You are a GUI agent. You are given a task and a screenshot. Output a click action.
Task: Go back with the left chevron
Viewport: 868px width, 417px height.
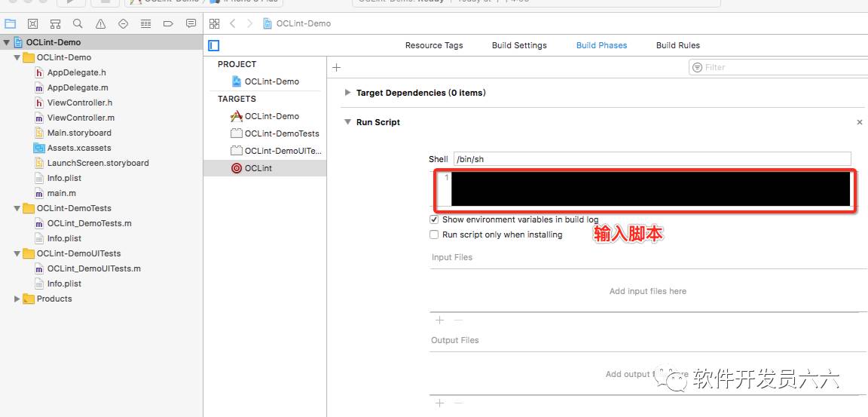(x=233, y=23)
